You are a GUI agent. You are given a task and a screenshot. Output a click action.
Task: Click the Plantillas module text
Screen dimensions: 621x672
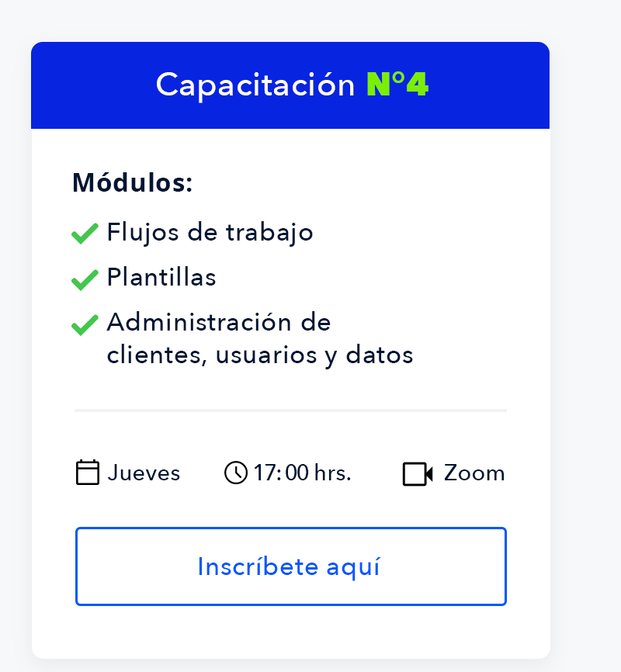(161, 277)
